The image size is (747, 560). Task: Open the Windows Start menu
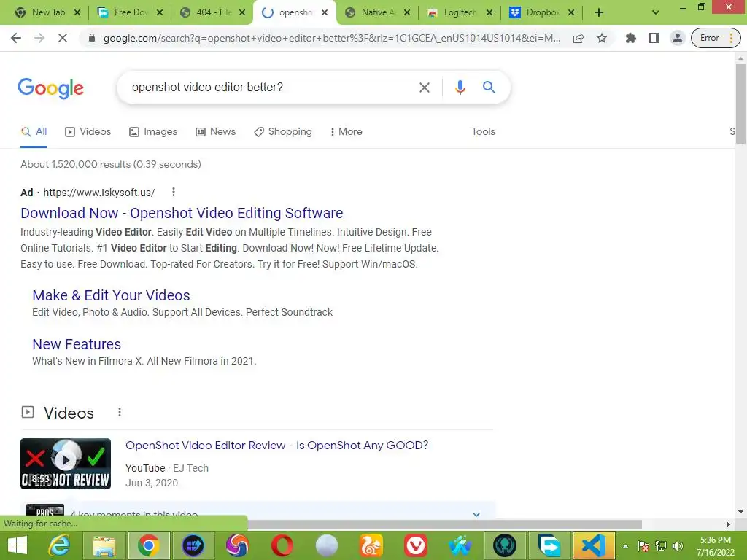[18, 545]
